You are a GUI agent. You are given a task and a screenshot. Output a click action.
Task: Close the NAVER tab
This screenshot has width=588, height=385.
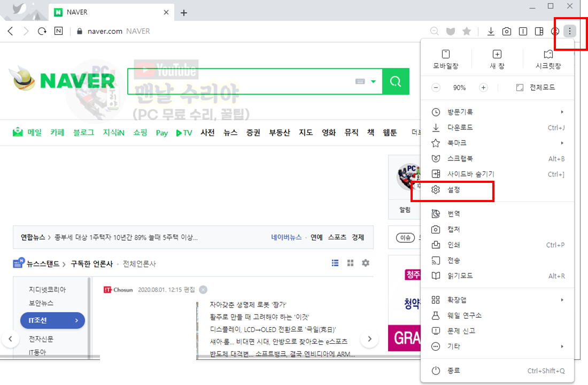pos(166,12)
